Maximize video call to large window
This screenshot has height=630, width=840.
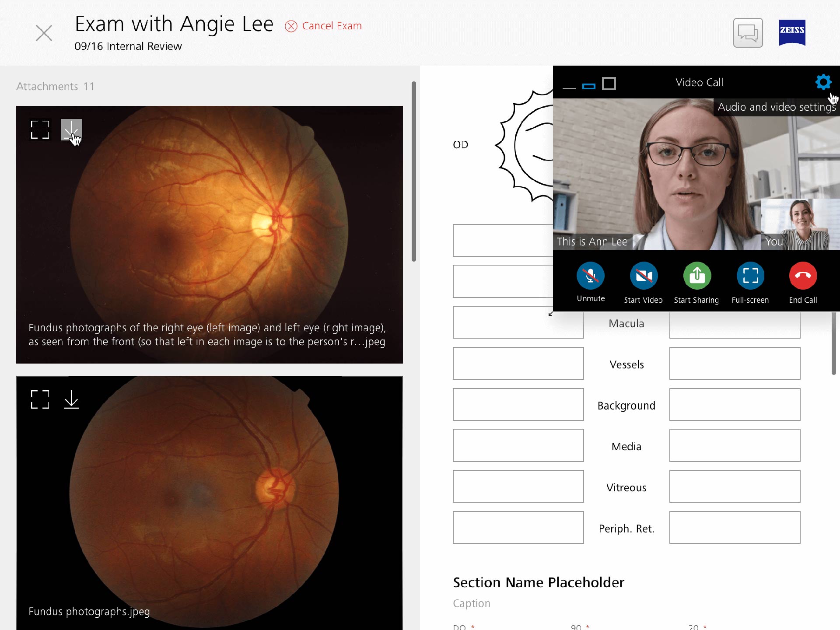click(x=609, y=84)
